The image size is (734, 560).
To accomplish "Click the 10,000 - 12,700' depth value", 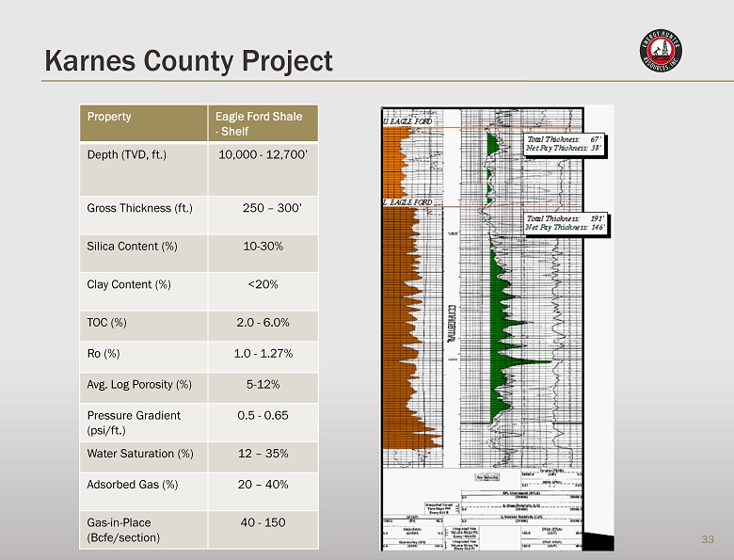I will pos(263,154).
